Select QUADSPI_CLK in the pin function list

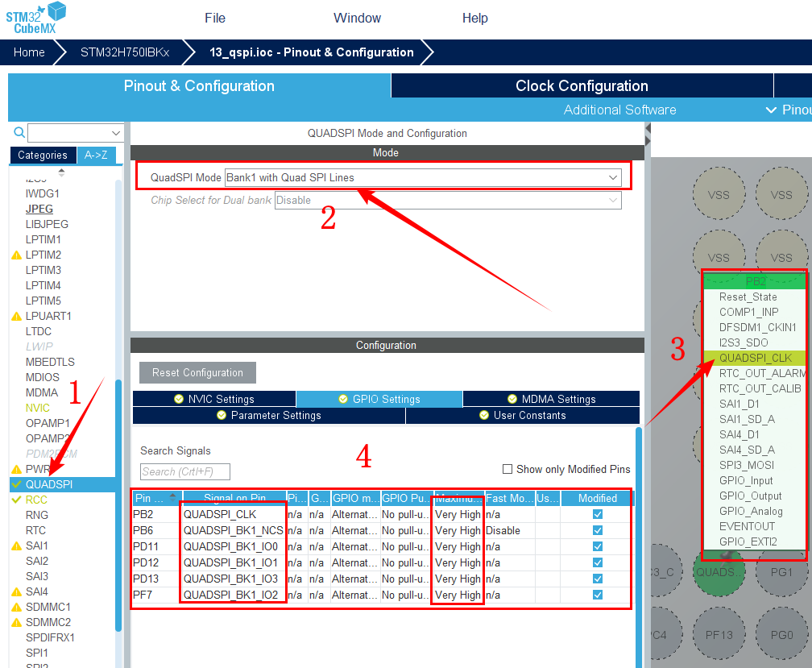[x=755, y=358]
